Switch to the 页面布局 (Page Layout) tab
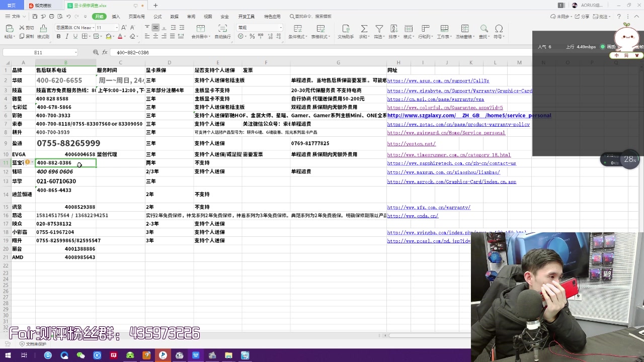The width and height of the screenshot is (644, 362). 136,17
